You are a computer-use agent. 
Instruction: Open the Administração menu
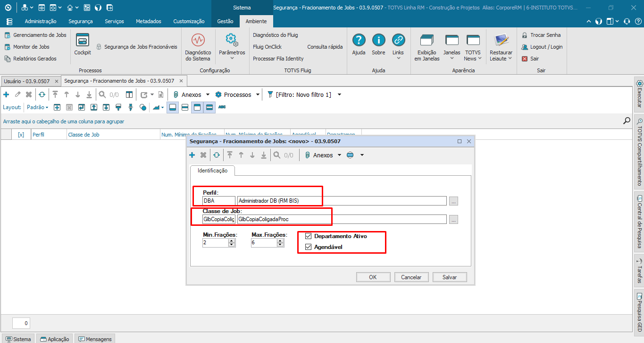click(41, 21)
